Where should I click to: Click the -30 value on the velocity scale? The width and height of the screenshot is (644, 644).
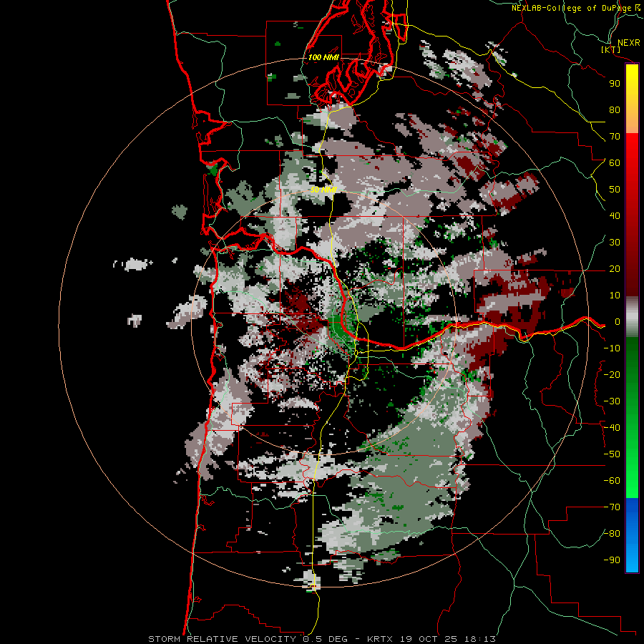pos(612,401)
